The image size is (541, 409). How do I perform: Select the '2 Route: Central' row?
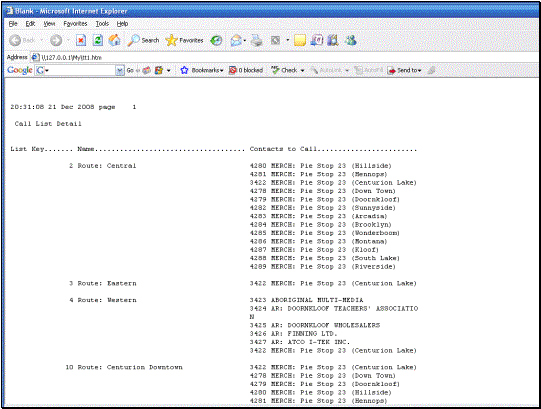[102, 166]
